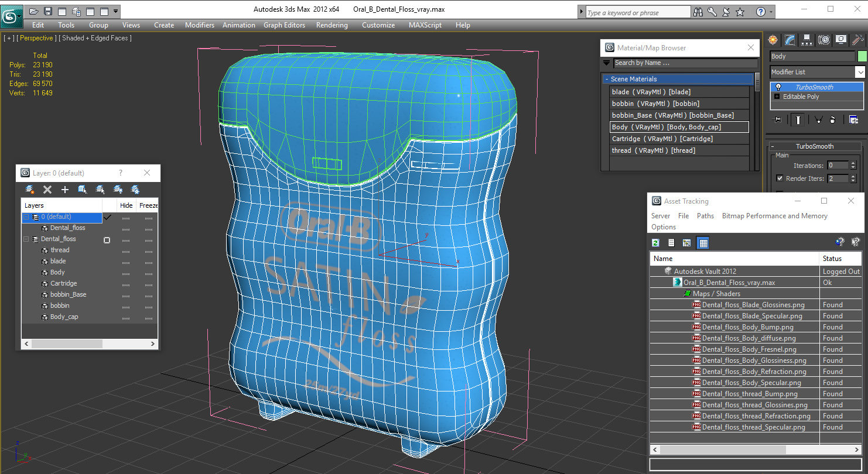Click Asset Tracking Table View icon
Image resolution: width=868 pixels, height=474 pixels.
pyautogui.click(x=703, y=243)
